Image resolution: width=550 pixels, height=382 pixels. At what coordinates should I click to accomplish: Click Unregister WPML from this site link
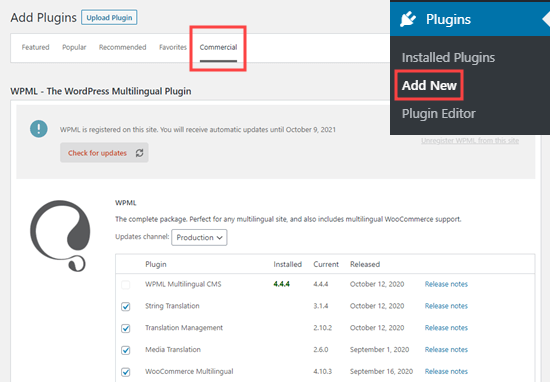coord(470,141)
